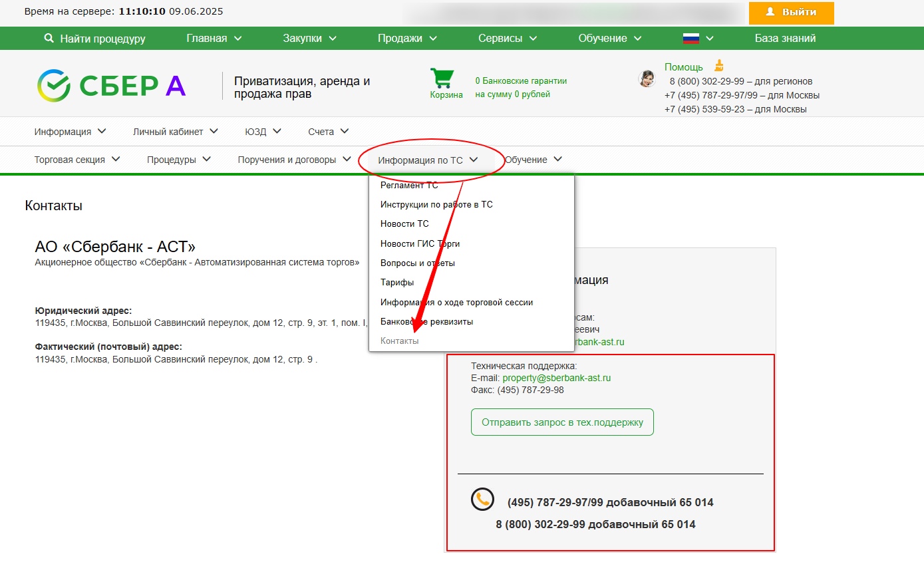This screenshot has width=924, height=580.
Task: Expand the Счета menu
Action: click(x=328, y=132)
